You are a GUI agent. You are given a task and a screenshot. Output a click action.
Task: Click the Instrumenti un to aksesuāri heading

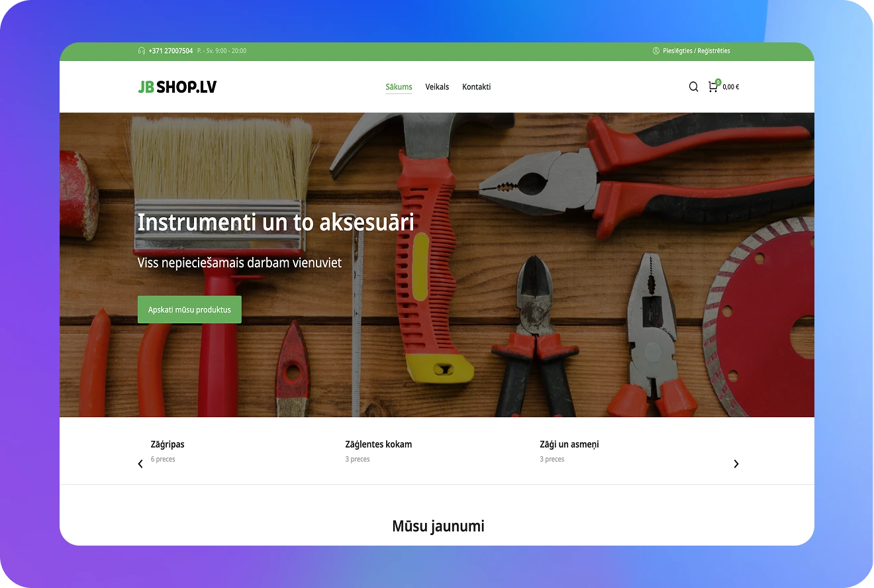coord(275,222)
